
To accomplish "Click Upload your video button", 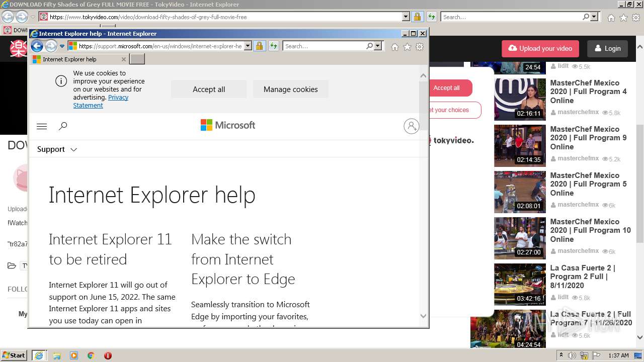I will pos(540,49).
